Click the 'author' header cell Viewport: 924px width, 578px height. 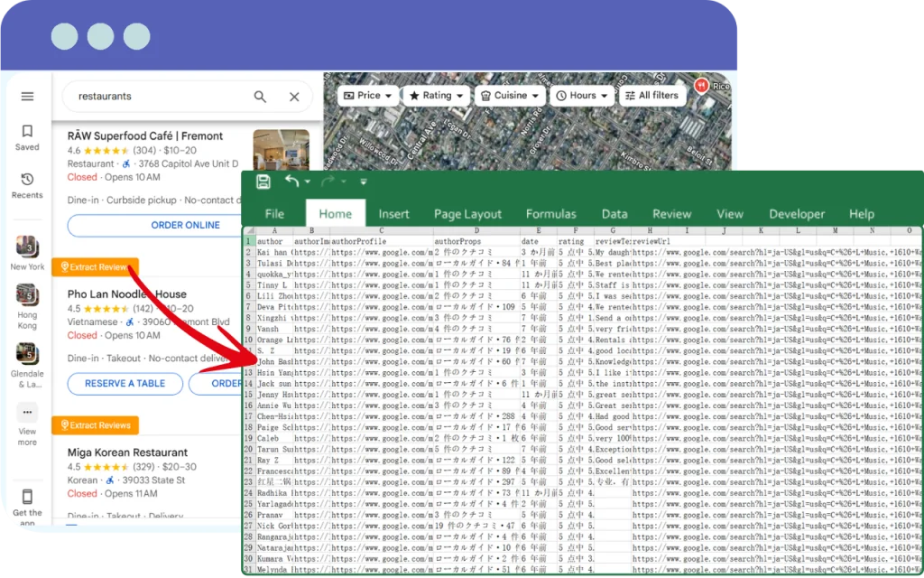(274, 241)
